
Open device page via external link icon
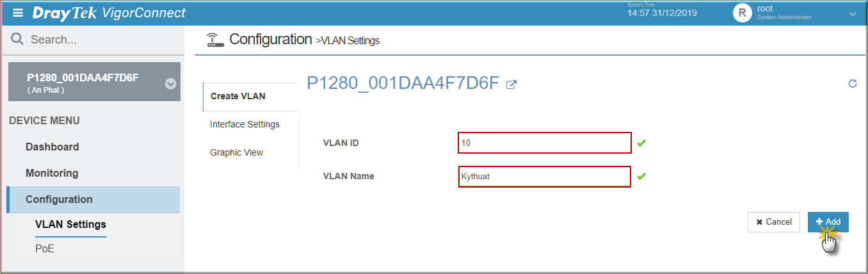(x=511, y=84)
